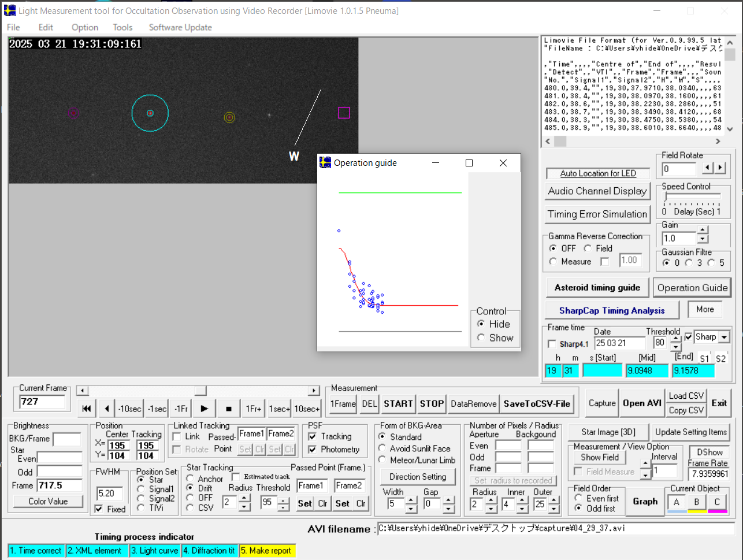Adjust the Speed Control slider
Screen dimensions: 743x560
[666, 198]
